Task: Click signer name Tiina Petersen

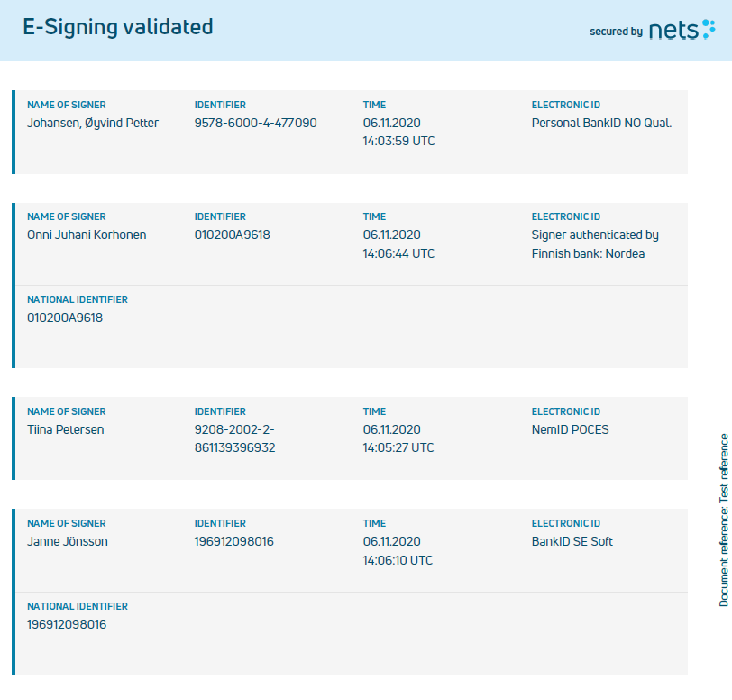Action: pyautogui.click(x=65, y=429)
